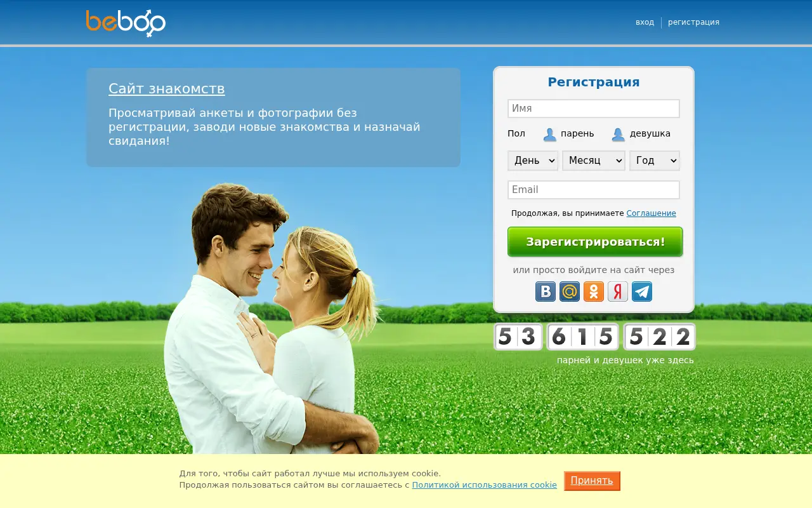Click the bebop site logo

tap(126, 23)
